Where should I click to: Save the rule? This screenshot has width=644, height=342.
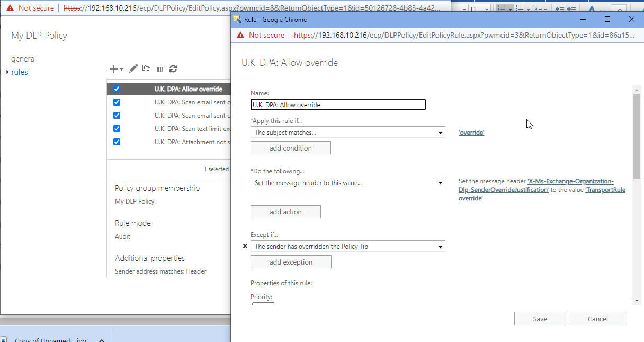click(x=540, y=319)
